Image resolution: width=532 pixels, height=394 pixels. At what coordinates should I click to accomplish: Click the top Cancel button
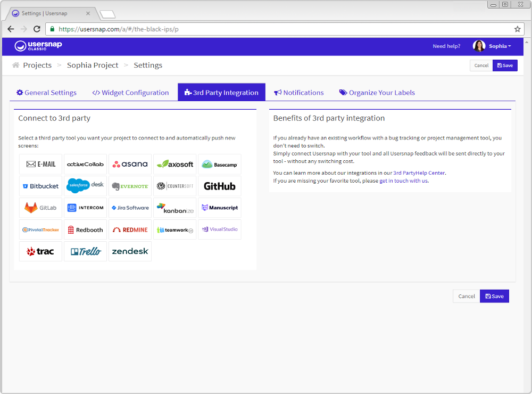click(x=481, y=65)
